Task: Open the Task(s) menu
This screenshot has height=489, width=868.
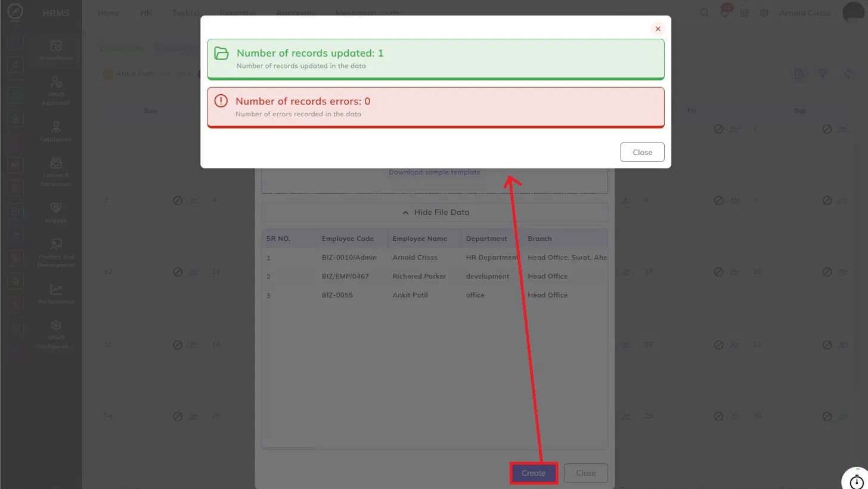Action: (x=186, y=13)
